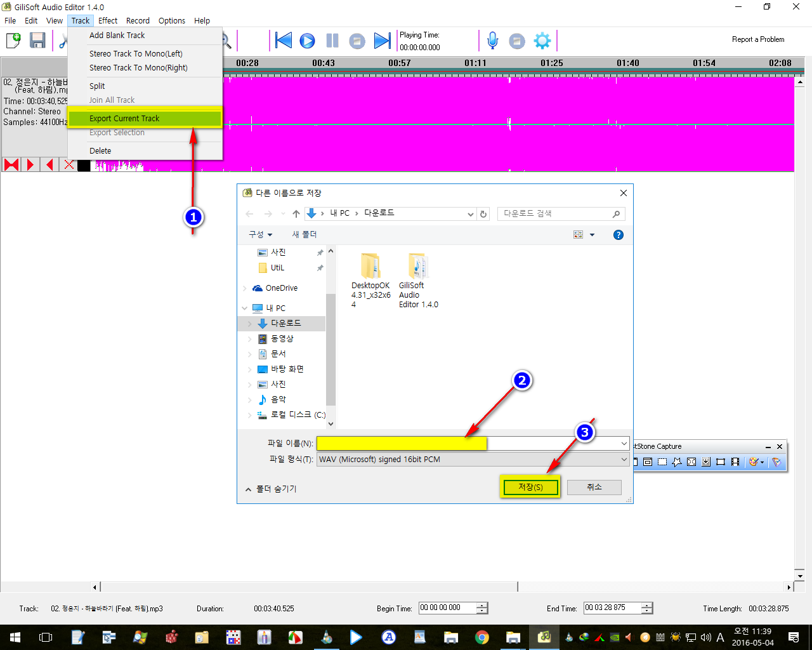This screenshot has width=812, height=650.
Task: Open the address bar path dropdown arrow
Action: (470, 214)
